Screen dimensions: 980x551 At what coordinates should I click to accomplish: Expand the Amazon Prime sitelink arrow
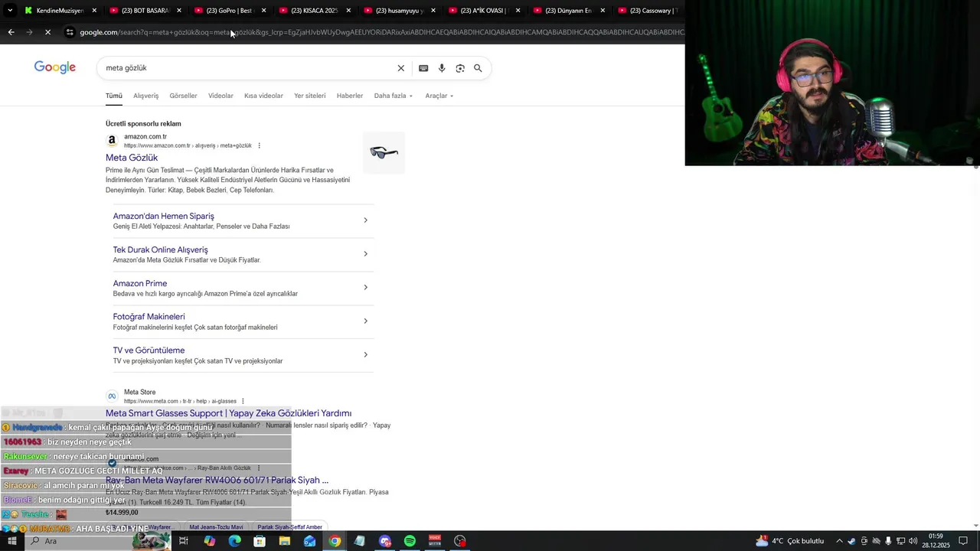click(365, 288)
